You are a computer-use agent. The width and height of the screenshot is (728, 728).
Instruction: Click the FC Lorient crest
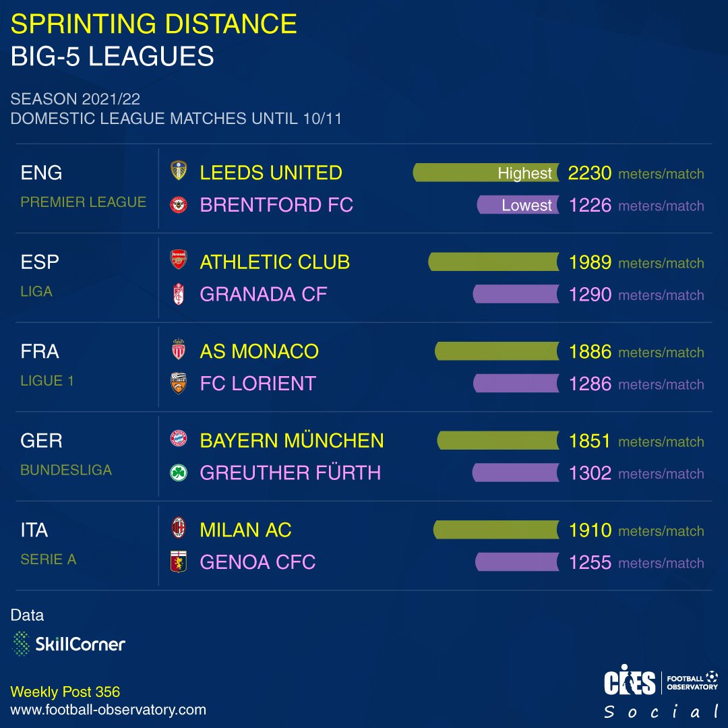tap(178, 383)
